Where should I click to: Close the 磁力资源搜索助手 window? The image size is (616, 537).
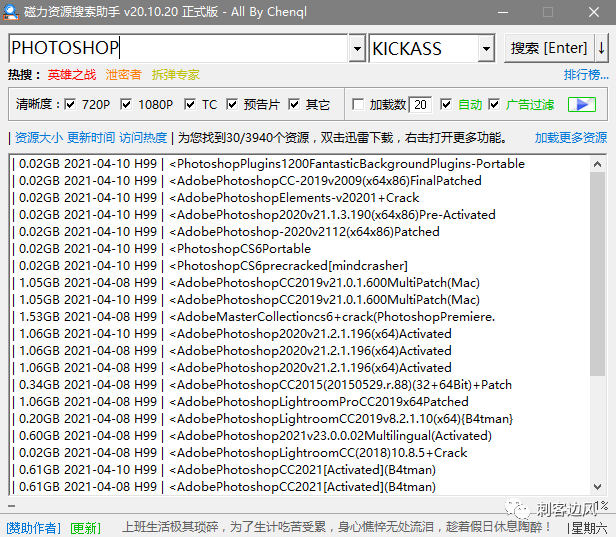coord(594,12)
